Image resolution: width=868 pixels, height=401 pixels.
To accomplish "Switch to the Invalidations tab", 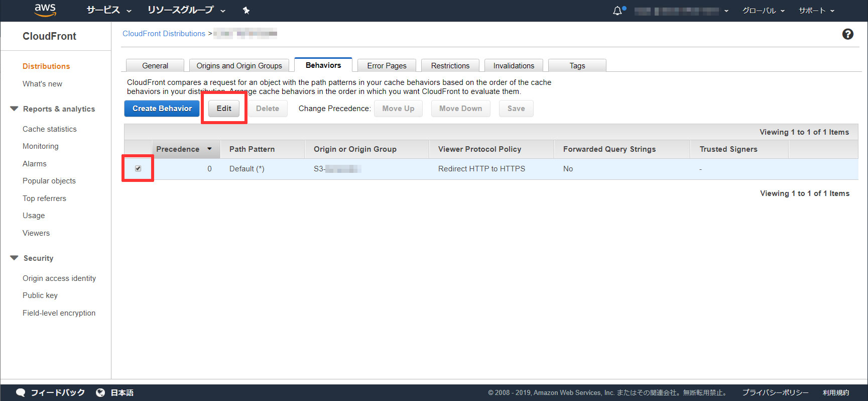I will coord(514,65).
